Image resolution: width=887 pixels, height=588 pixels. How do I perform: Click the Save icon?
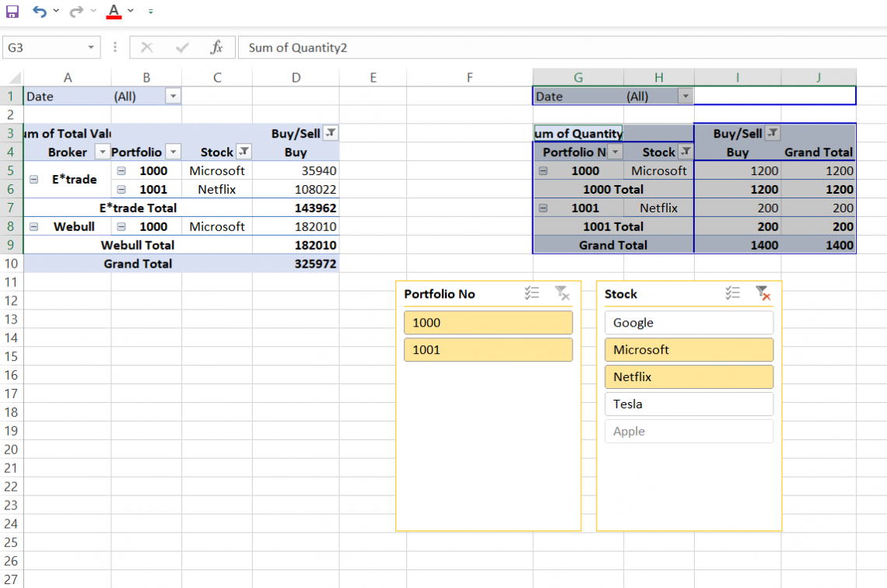click(11, 11)
